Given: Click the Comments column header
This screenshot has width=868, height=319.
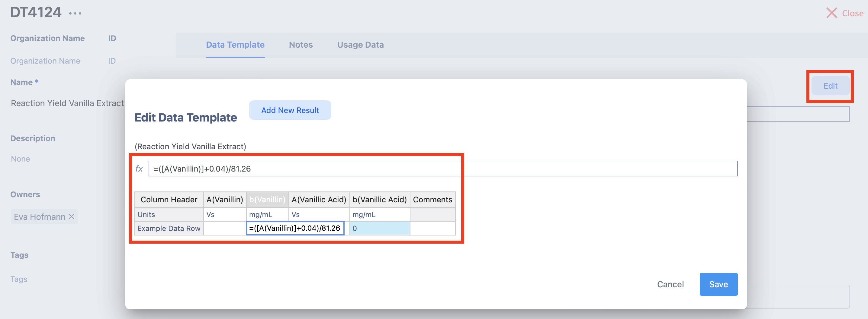Looking at the screenshot, I should [432, 200].
